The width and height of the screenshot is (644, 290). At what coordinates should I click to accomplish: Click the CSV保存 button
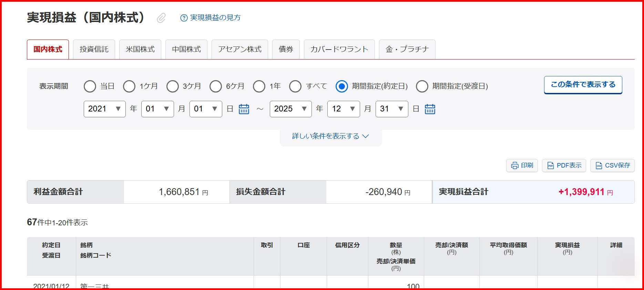tap(612, 165)
